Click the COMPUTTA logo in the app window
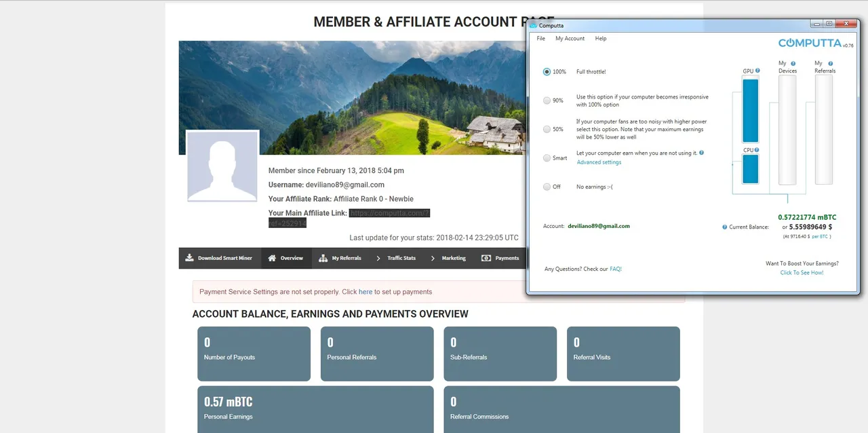The height and width of the screenshot is (433, 868). pyautogui.click(x=810, y=43)
